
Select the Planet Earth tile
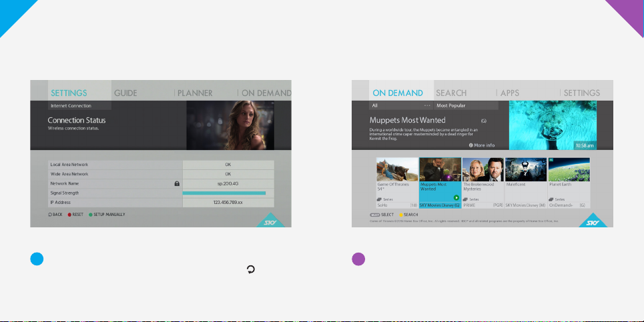pyautogui.click(x=569, y=183)
